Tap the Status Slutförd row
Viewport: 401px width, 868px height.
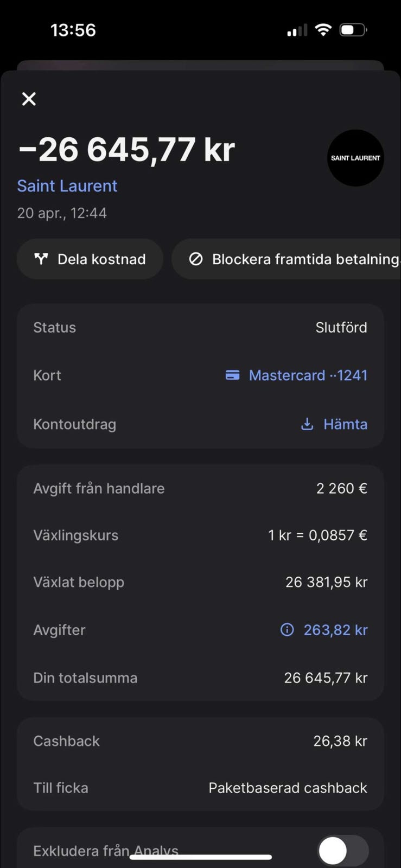[x=200, y=328]
